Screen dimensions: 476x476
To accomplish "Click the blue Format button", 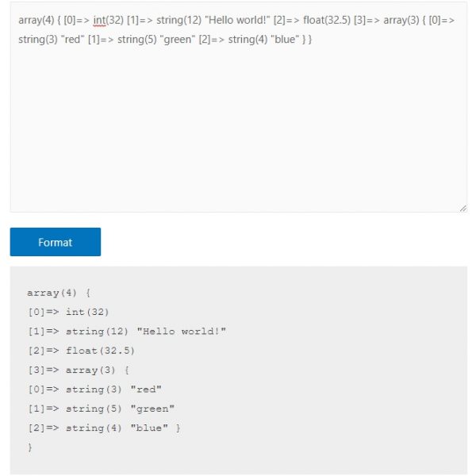I will point(55,242).
